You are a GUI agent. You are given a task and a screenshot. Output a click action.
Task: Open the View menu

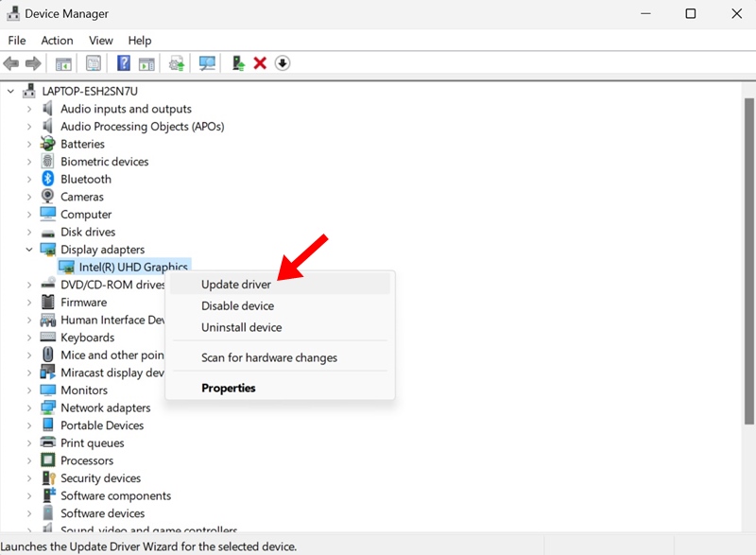click(101, 41)
